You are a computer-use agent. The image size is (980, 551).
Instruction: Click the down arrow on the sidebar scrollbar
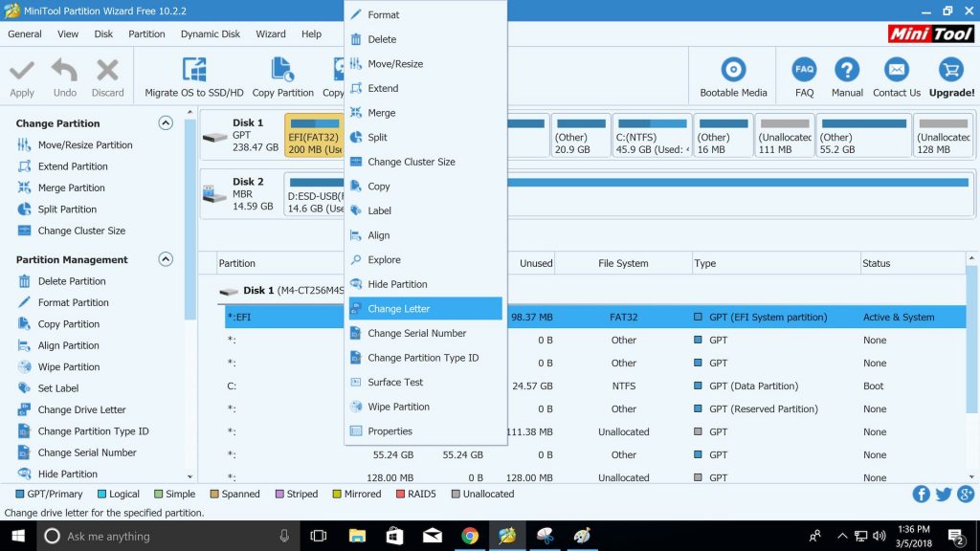(x=189, y=476)
